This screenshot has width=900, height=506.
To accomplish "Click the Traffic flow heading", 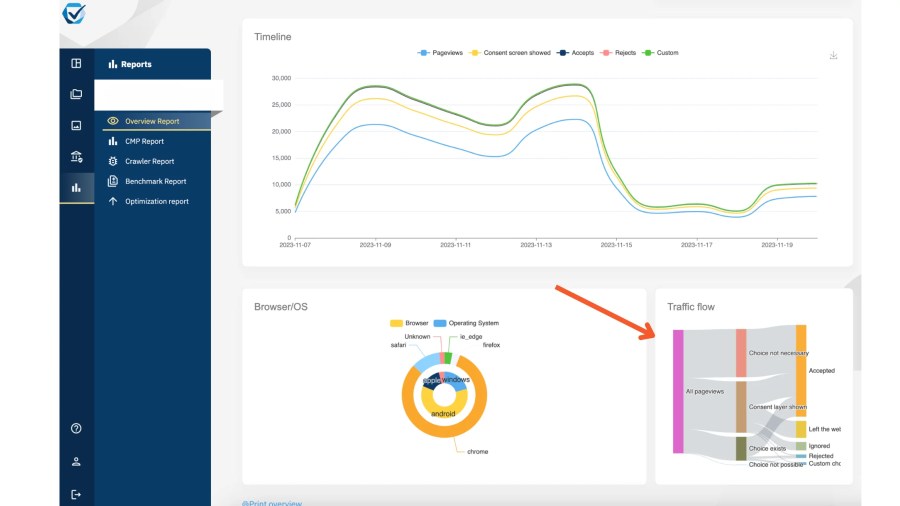I will tap(691, 307).
